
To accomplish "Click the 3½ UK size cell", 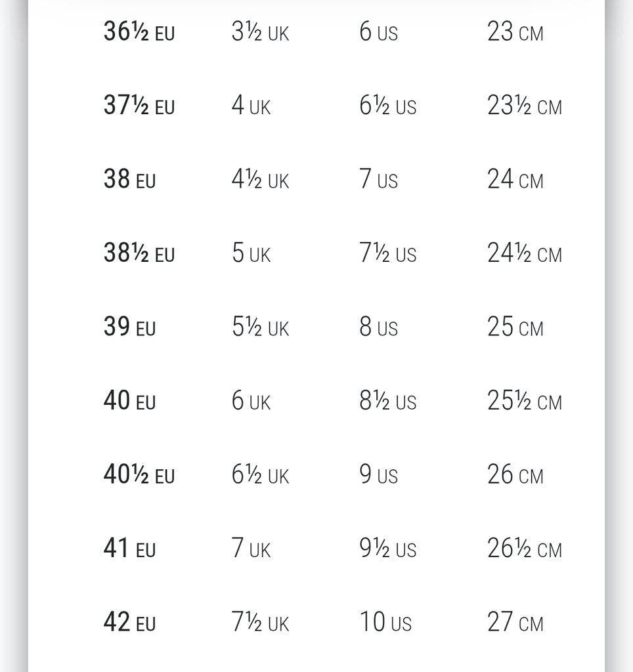I will click(x=260, y=32).
